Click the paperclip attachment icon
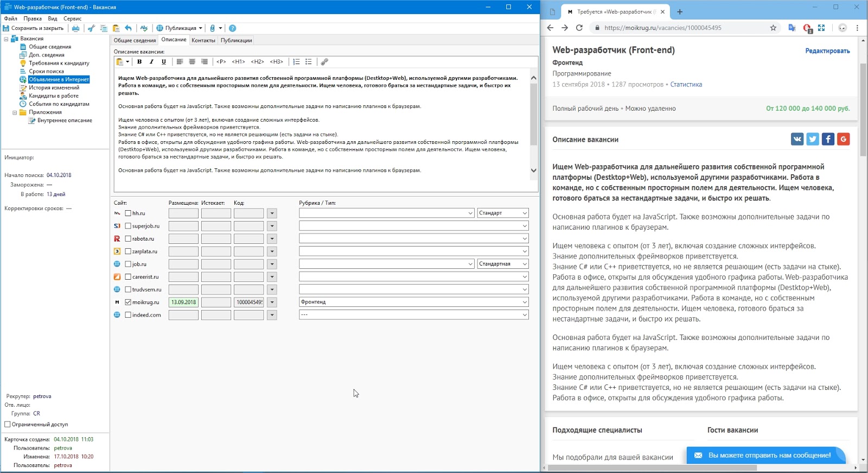 point(213,28)
